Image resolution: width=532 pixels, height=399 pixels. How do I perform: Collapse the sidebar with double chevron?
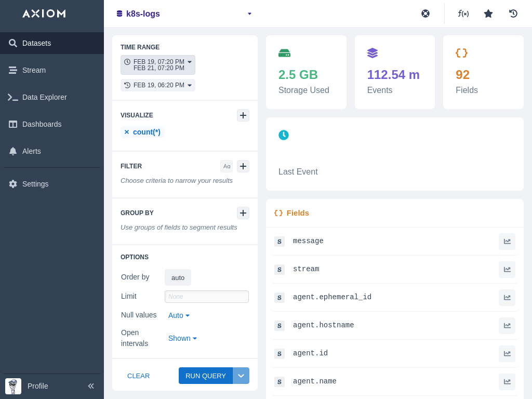coord(91,386)
